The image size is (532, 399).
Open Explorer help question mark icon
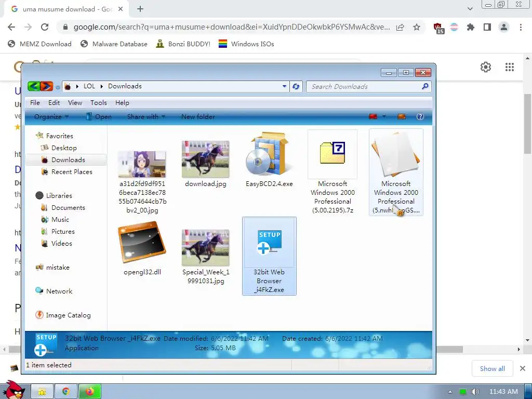point(420,117)
